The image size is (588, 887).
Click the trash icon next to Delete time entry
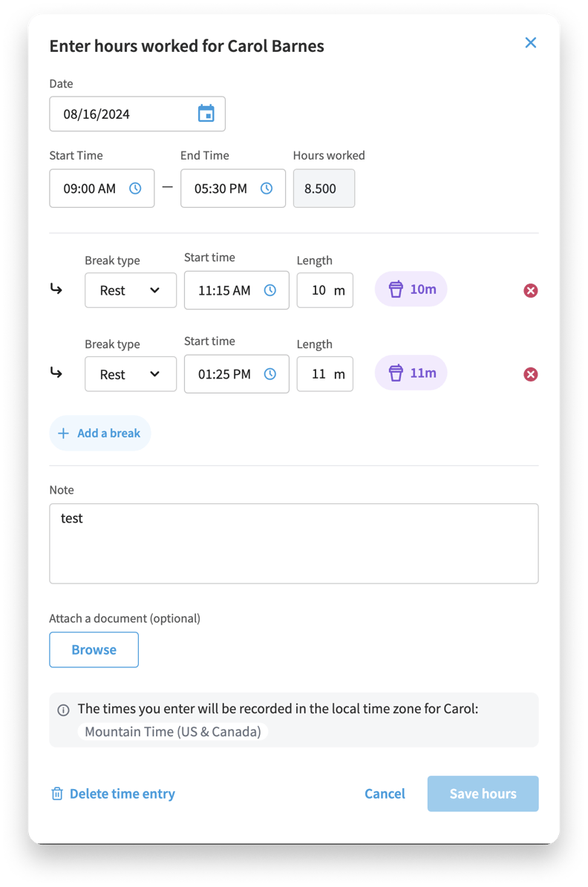point(57,793)
